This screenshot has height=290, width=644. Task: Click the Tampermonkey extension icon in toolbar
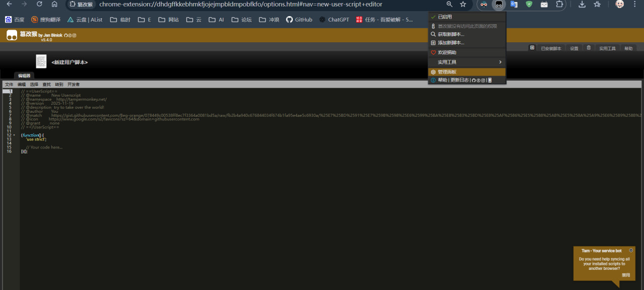(499, 5)
